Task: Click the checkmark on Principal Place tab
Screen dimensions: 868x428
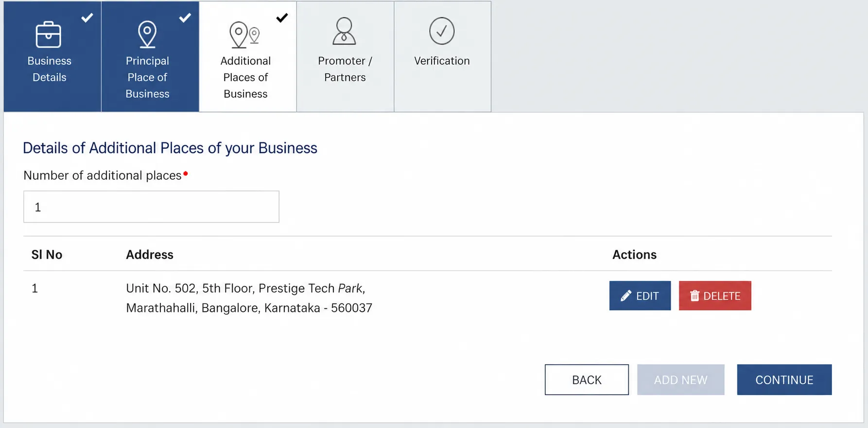Action: tap(185, 18)
